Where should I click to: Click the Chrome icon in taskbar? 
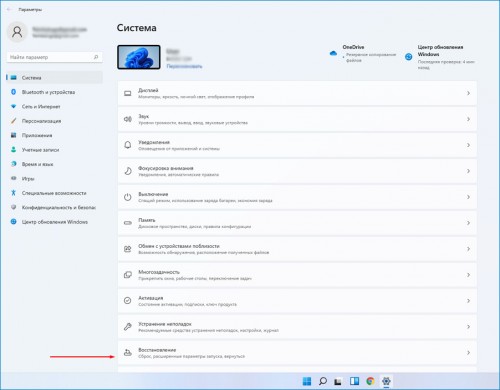click(370, 381)
